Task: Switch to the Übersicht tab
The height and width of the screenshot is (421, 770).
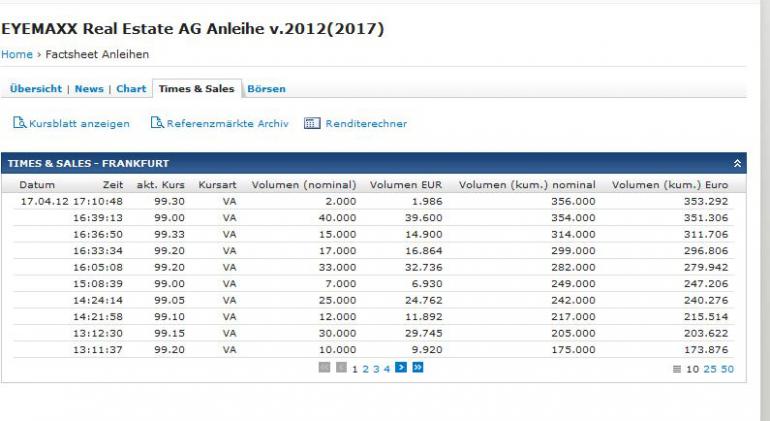Action: coord(36,89)
